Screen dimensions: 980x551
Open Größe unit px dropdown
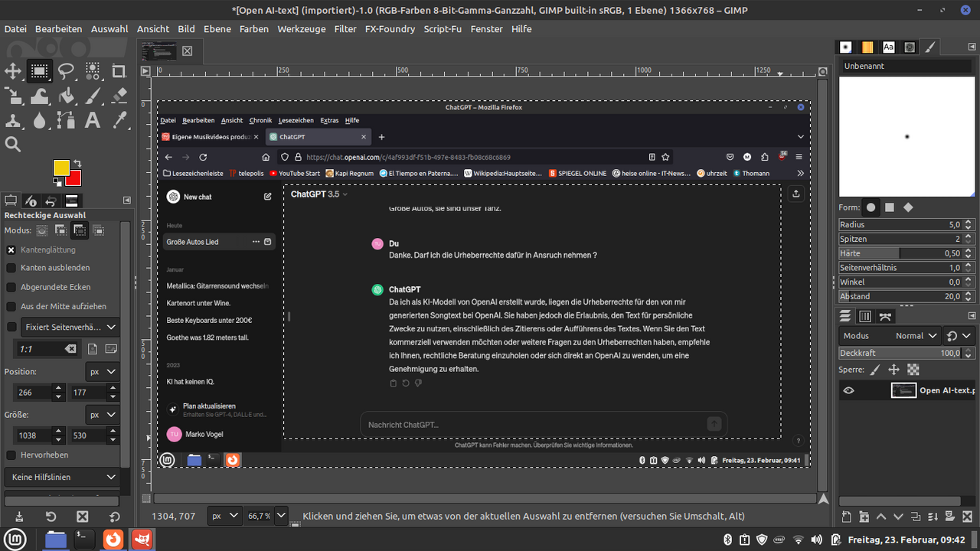[x=102, y=415]
